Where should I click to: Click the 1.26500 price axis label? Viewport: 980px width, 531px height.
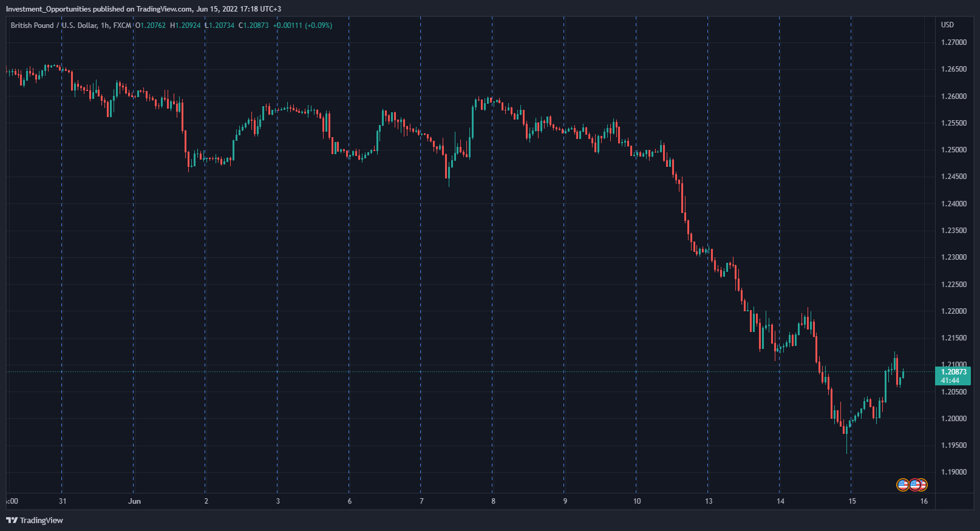click(x=954, y=69)
